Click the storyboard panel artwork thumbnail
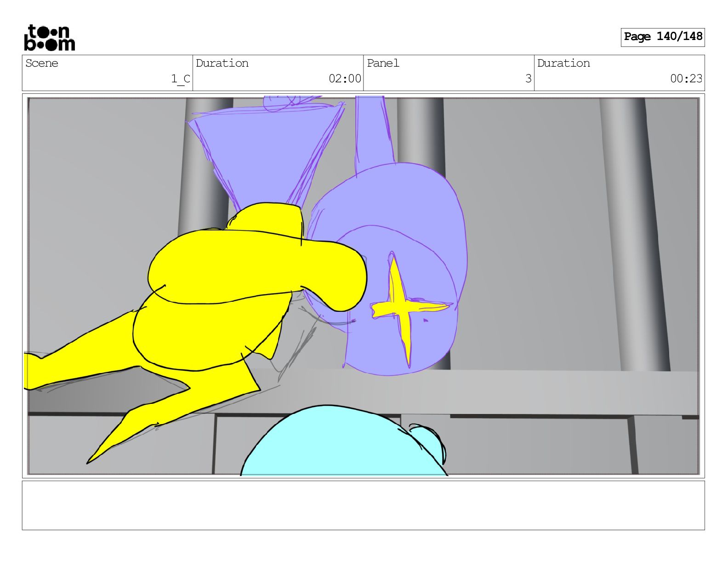Screen dimensions: 728x563 point(363,286)
